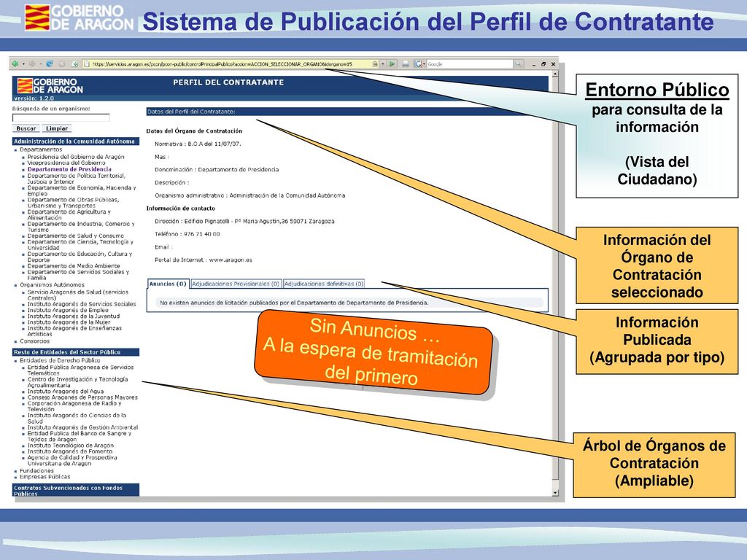Click the Print icon in browser toolbar
This screenshot has width=747, height=560.
click(406, 64)
